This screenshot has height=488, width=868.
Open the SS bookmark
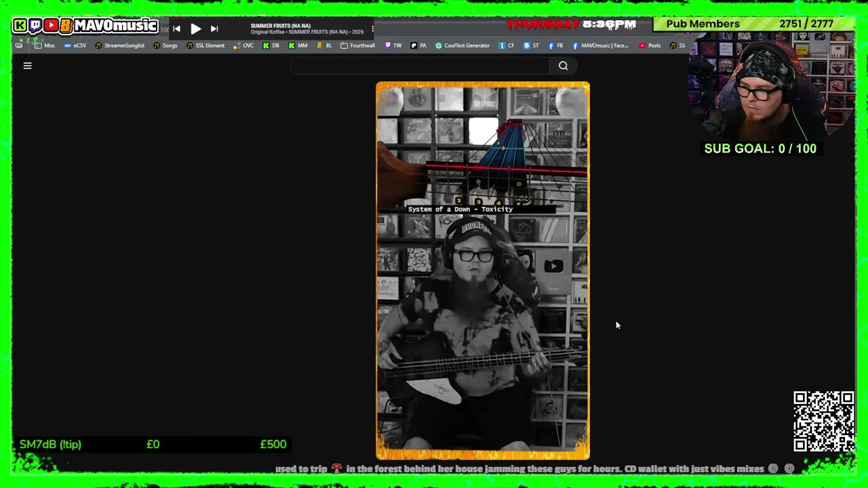[677, 45]
